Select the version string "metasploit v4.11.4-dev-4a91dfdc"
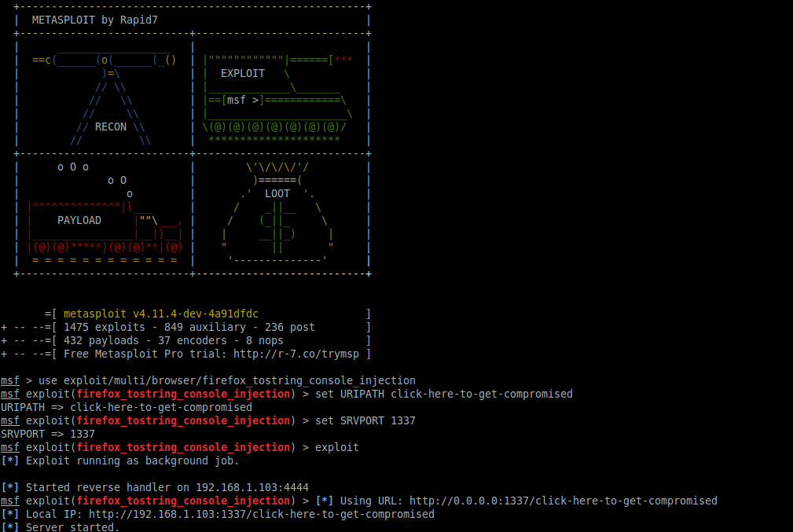 click(x=161, y=314)
